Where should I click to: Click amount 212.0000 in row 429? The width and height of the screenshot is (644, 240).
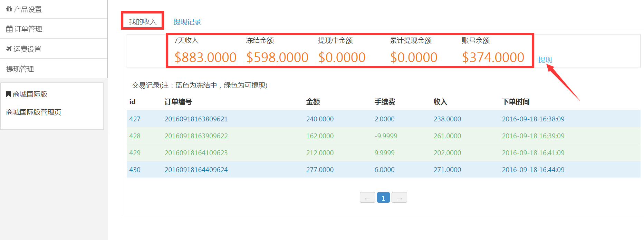tap(320, 153)
